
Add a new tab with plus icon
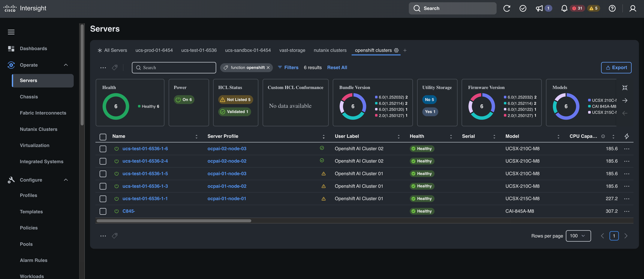405,50
